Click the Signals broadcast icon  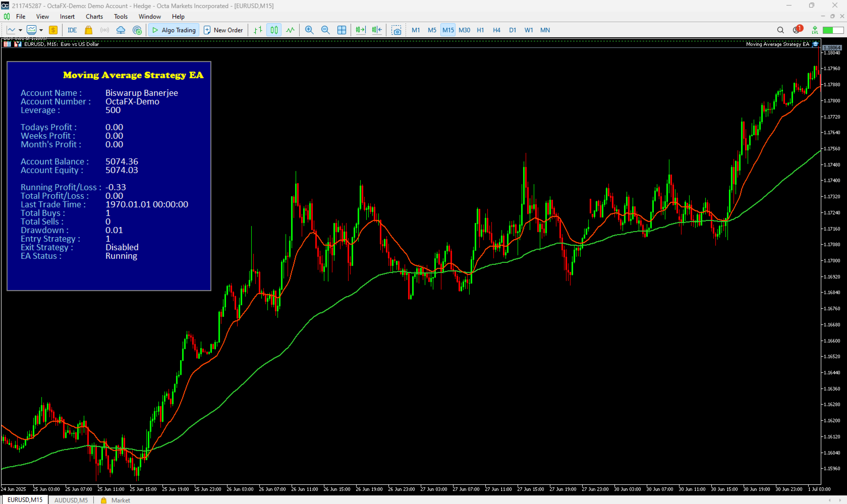tap(104, 30)
